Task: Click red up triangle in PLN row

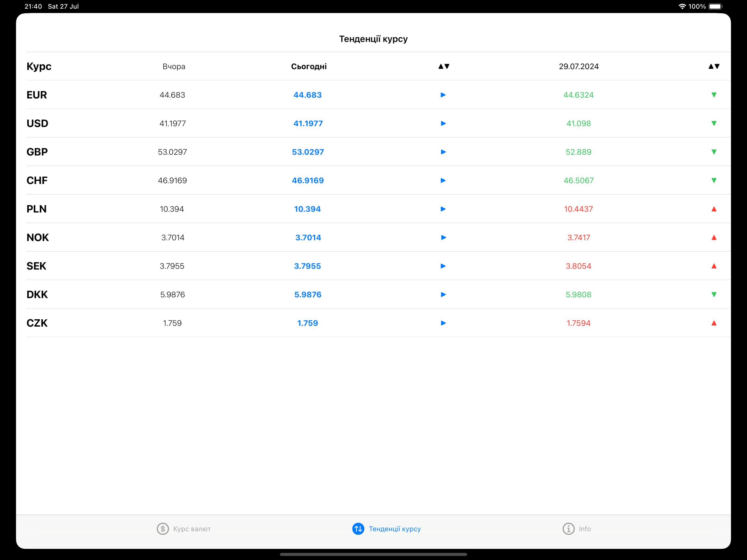Action: (x=714, y=209)
